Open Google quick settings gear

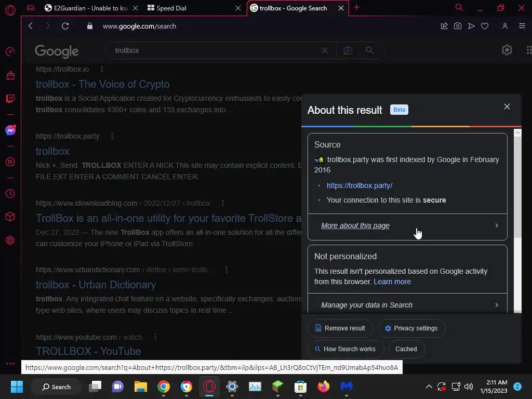pos(507,50)
